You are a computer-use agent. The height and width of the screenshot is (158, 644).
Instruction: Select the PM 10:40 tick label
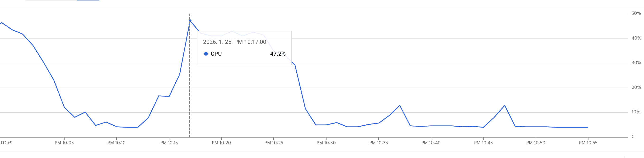(x=431, y=143)
